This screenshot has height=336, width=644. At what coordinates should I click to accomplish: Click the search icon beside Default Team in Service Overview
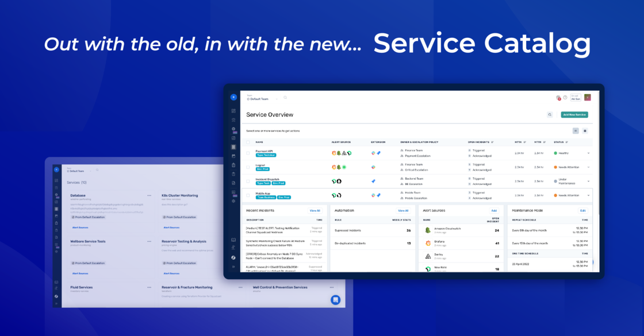point(285,98)
